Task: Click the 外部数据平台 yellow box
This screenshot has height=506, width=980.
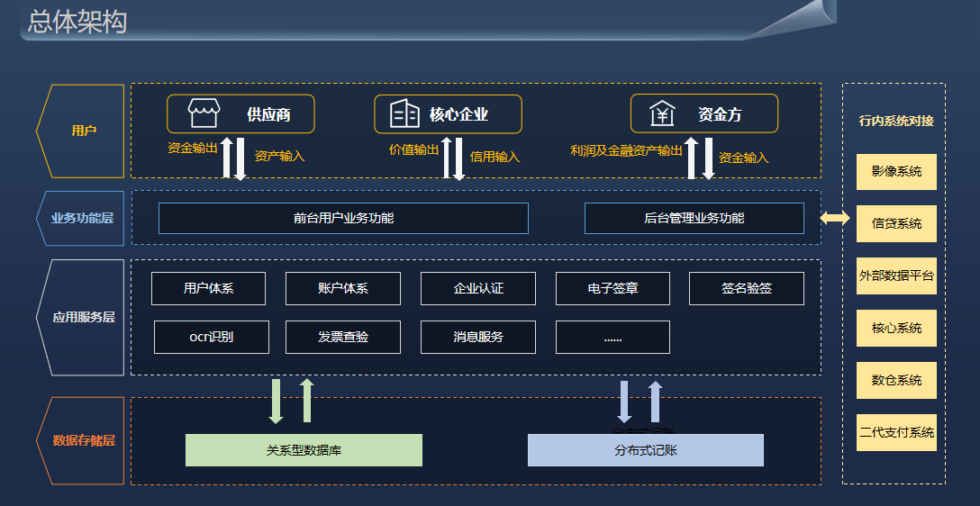Action: [896, 276]
